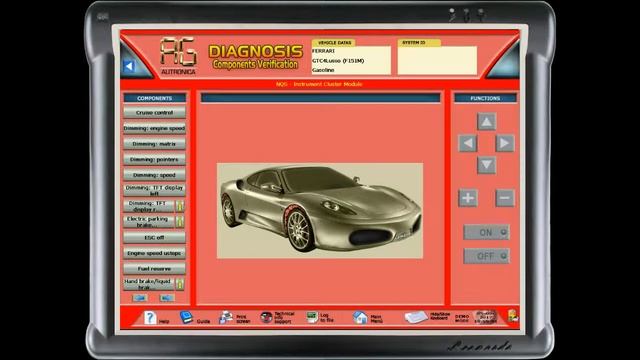Click the AG Autronica logo
This screenshot has height=360, width=640.
point(178,56)
